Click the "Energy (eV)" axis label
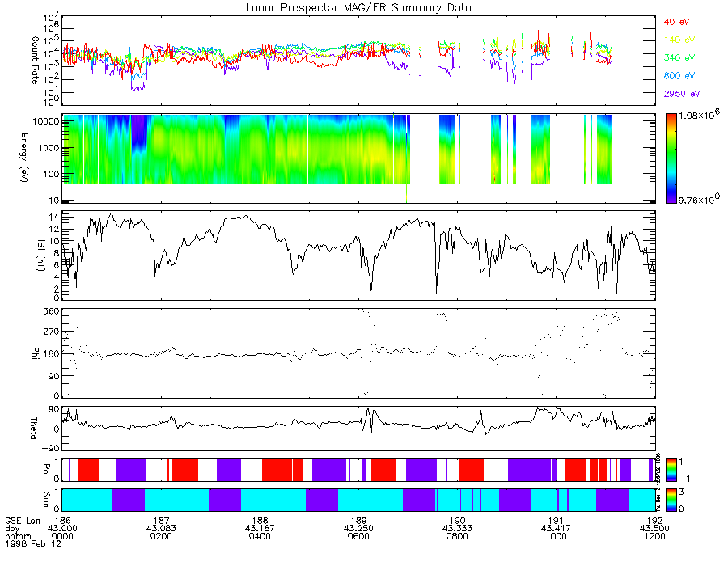This screenshot has height=566, width=728. (x=23, y=158)
